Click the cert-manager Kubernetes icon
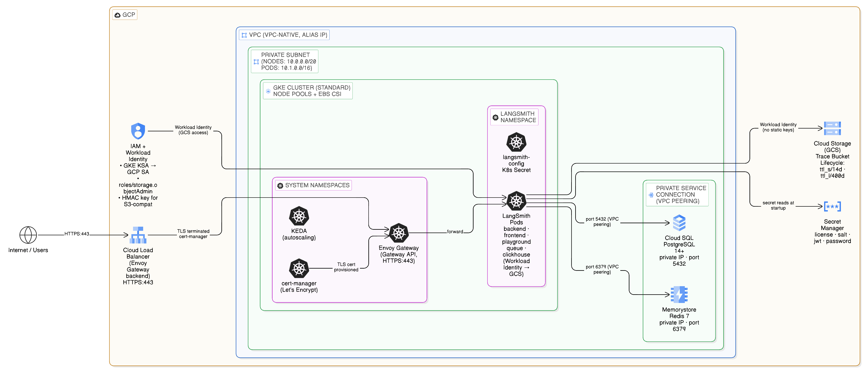The width and height of the screenshot is (868, 373). 299,268
